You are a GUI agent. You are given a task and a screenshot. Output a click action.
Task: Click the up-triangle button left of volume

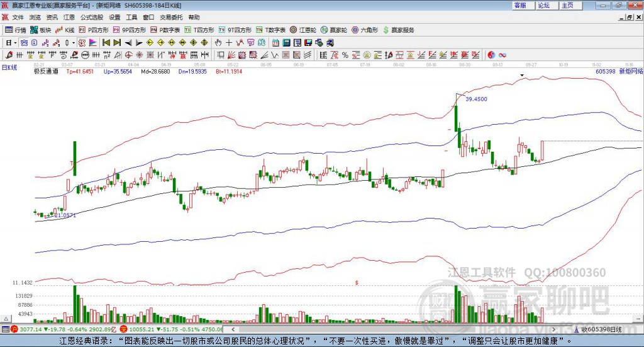click(6, 319)
